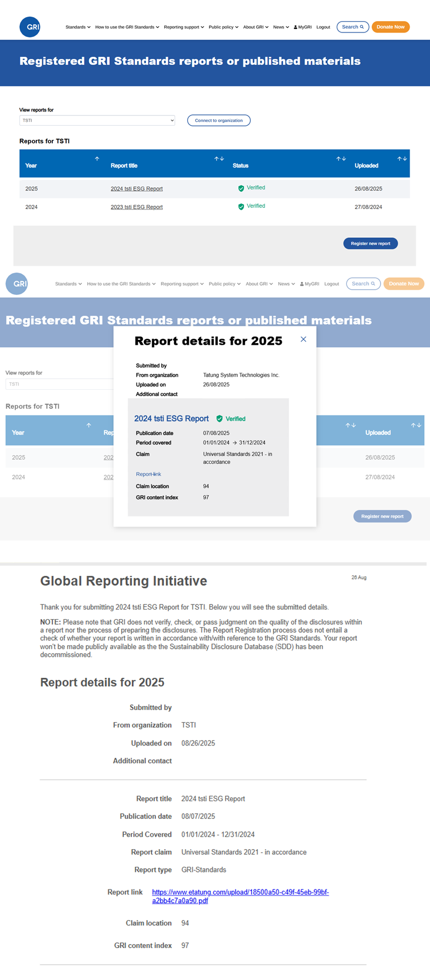Image resolution: width=430 pixels, height=980 pixels.
Task: Click the dimmed GRI logo behind the dialog
Action: tap(16, 283)
